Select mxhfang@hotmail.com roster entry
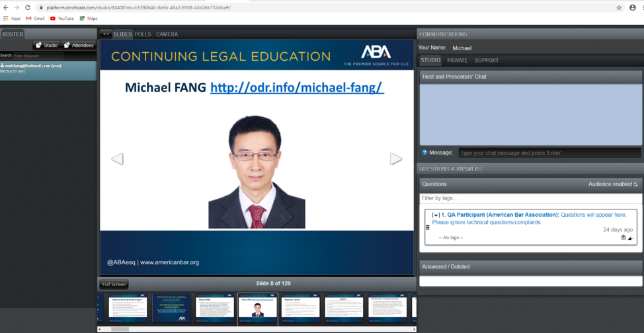Screen dimensions: 644x333 coord(48,71)
